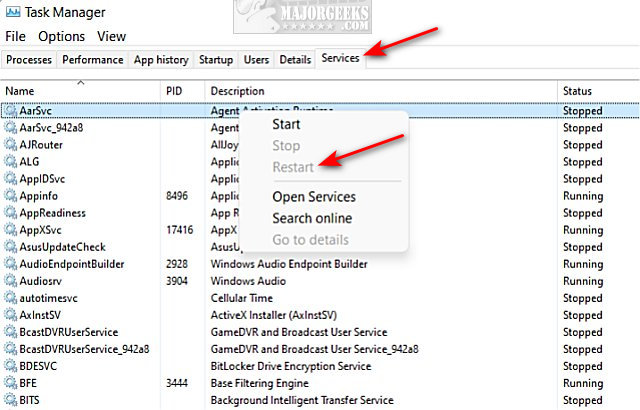Go to the Details tab
Screen dimensions: 640x410
tap(295, 60)
